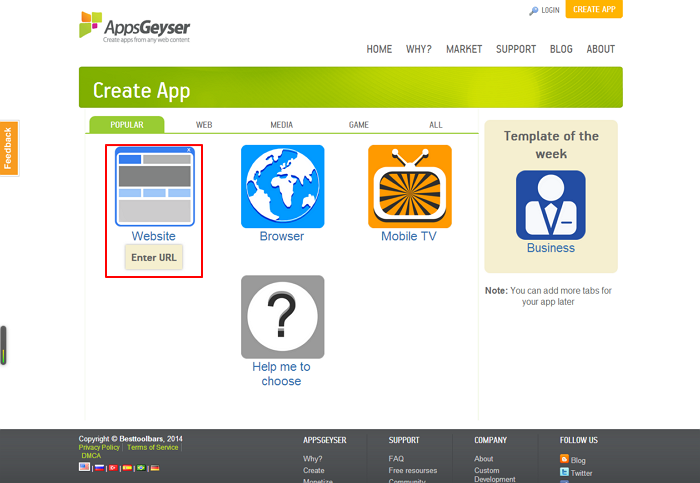
Task: Open the Why? navigation item
Action: 419,49
